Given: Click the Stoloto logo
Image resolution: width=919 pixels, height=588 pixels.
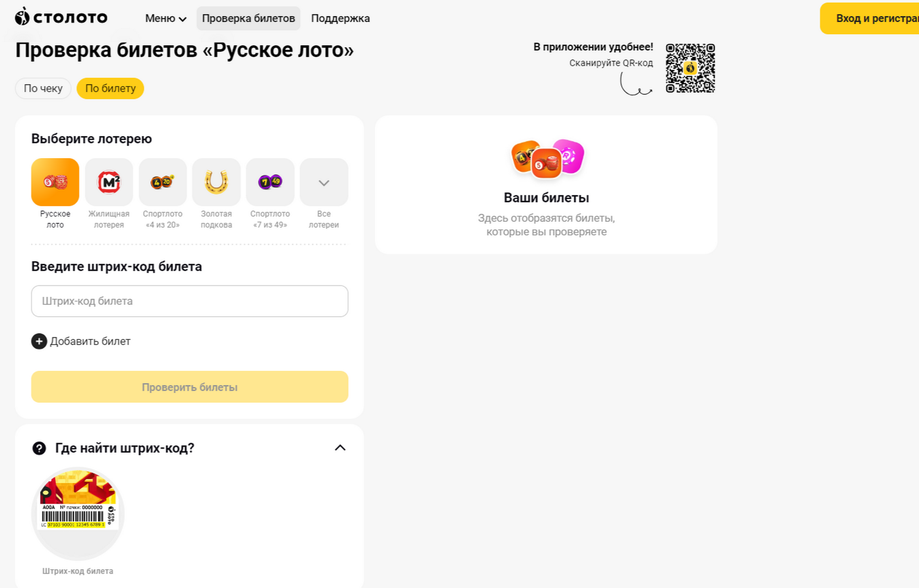Looking at the screenshot, I should [x=61, y=17].
